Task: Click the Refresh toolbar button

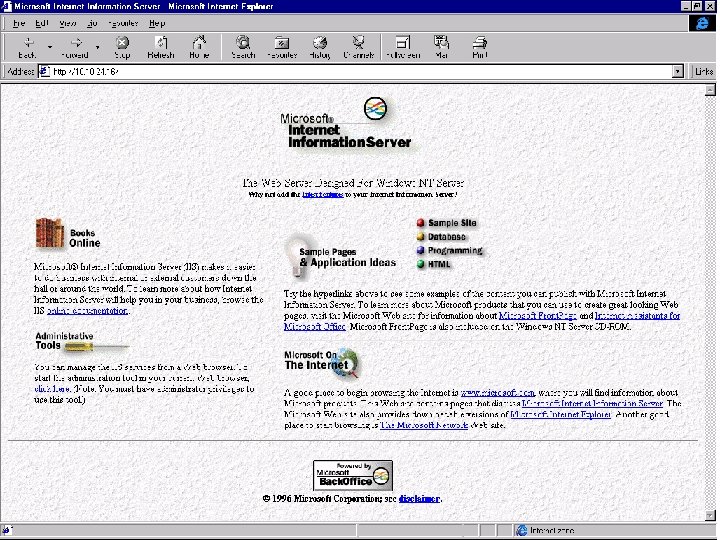Action: point(161,47)
